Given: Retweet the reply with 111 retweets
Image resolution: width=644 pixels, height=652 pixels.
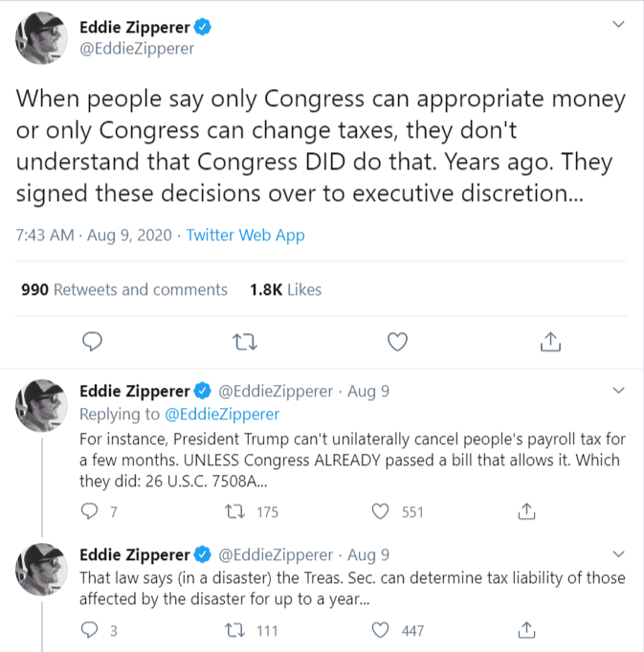Looking at the screenshot, I should (232, 630).
